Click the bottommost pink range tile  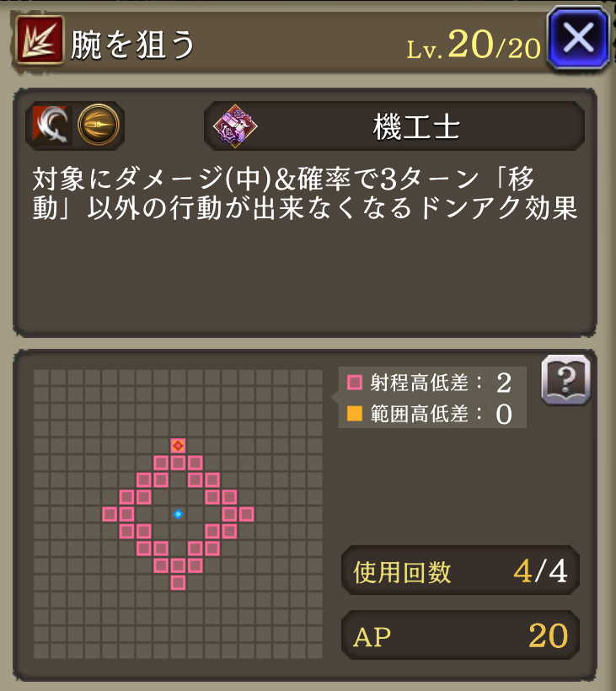point(178,583)
